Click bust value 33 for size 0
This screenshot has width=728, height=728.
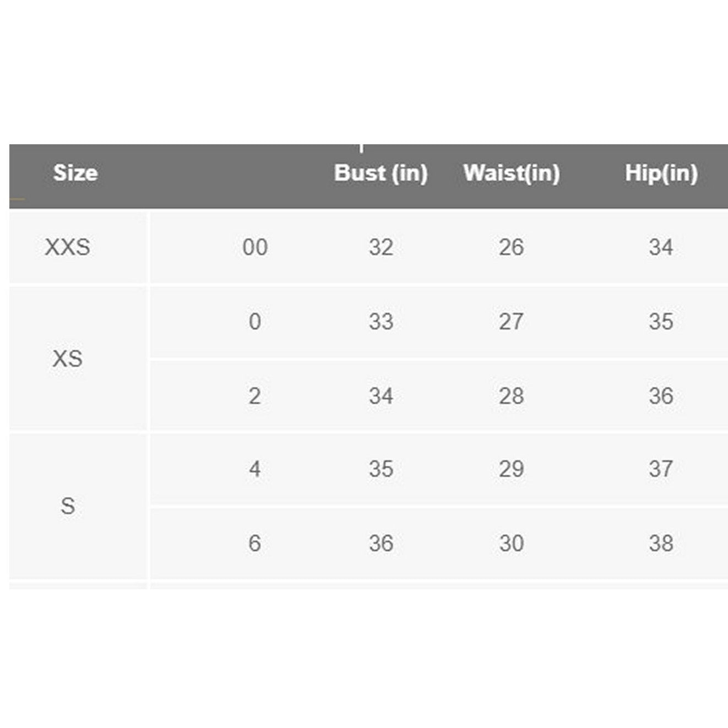(x=381, y=322)
